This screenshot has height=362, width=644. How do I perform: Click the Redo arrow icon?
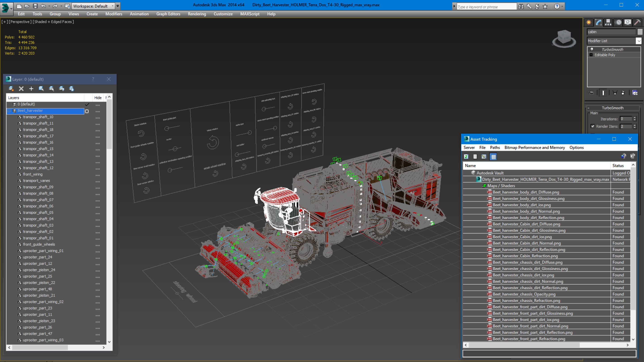point(55,6)
